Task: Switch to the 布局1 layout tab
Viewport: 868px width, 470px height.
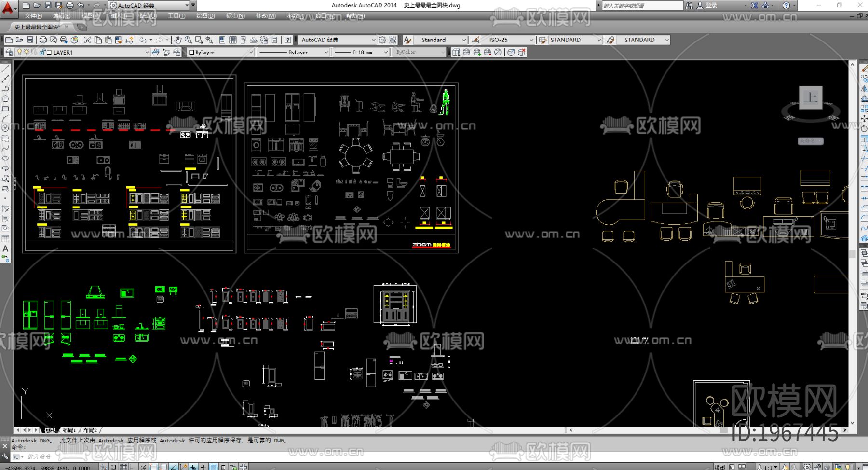Action: (69, 430)
